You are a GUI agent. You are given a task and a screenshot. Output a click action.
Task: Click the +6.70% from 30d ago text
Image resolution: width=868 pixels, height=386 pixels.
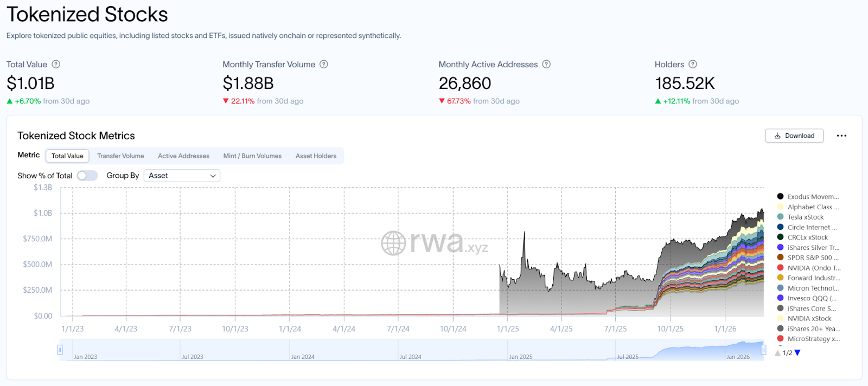coord(48,101)
